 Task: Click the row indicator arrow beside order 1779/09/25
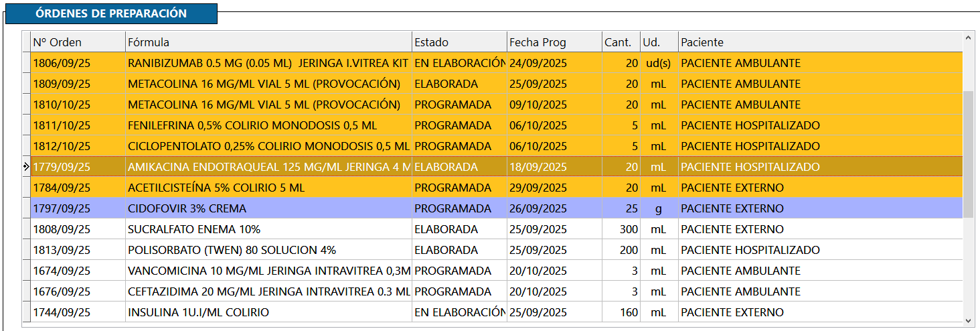pyautogui.click(x=26, y=167)
